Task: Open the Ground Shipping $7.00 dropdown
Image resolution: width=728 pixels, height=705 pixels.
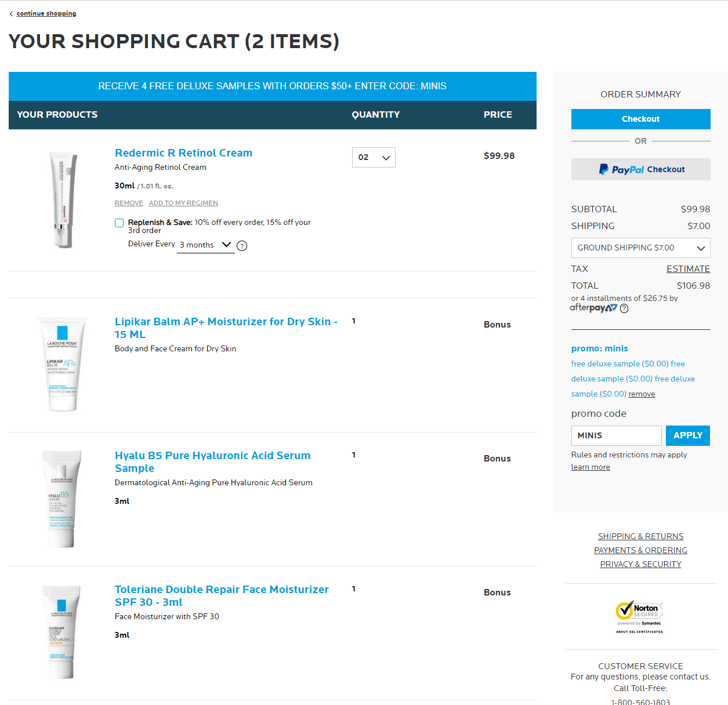Action: point(640,248)
